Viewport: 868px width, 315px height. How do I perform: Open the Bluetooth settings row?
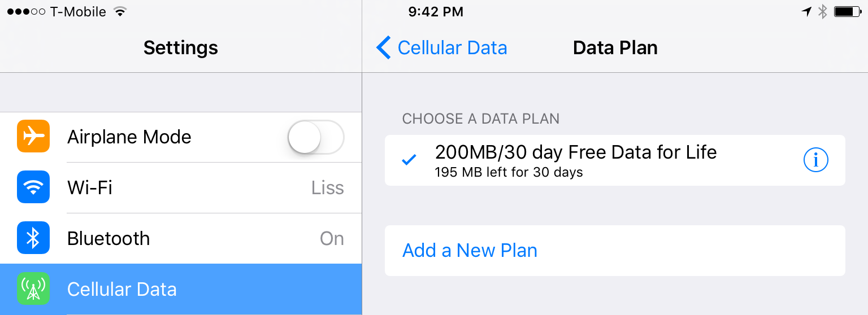(x=181, y=238)
